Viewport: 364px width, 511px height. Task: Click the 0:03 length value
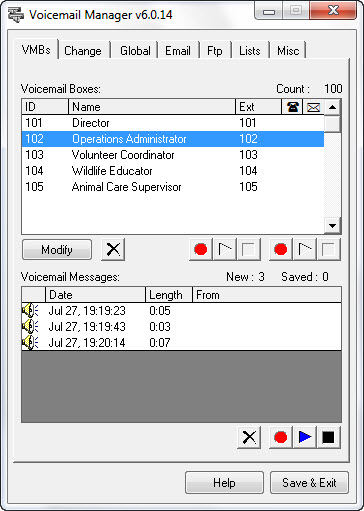(160, 327)
